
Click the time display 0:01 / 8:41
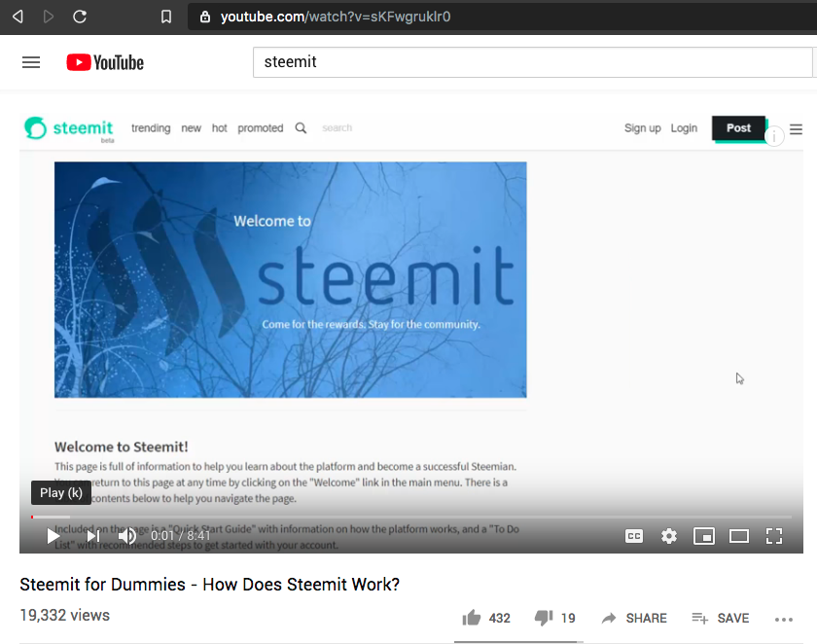(180, 536)
